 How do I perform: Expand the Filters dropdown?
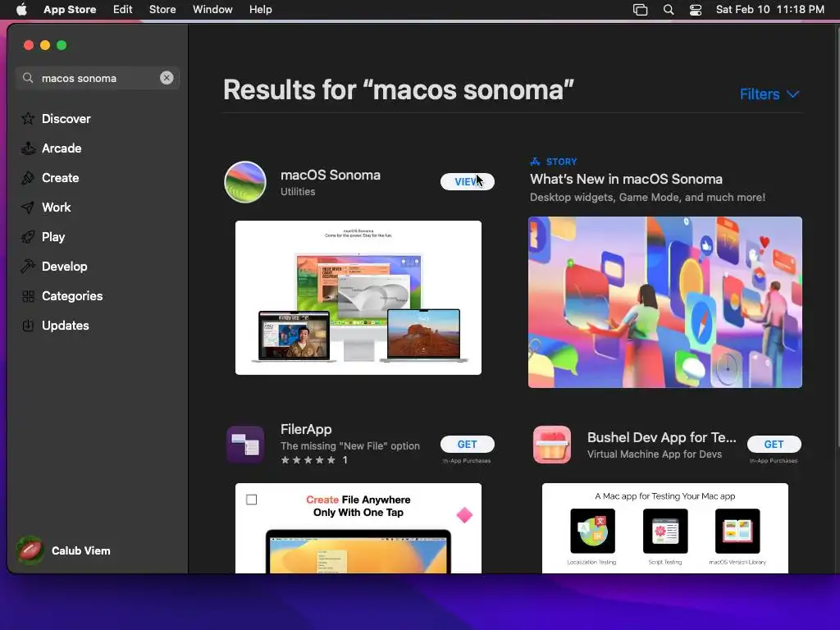[x=769, y=94]
